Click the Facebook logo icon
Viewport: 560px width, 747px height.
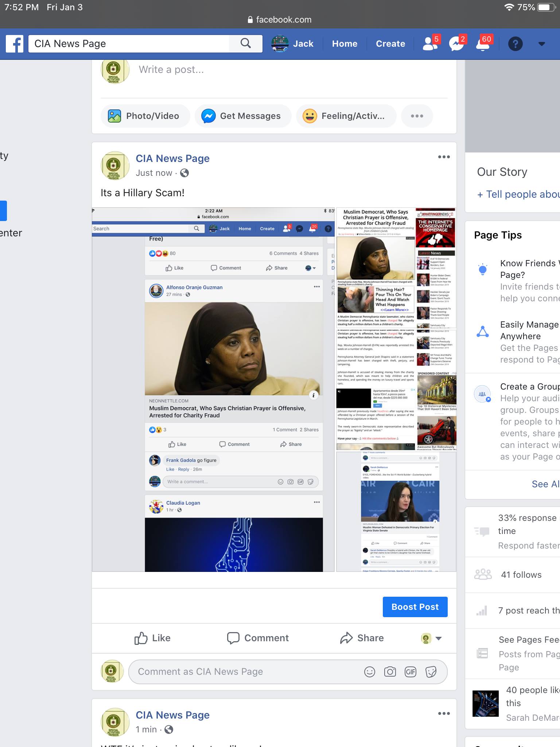pos(15,44)
